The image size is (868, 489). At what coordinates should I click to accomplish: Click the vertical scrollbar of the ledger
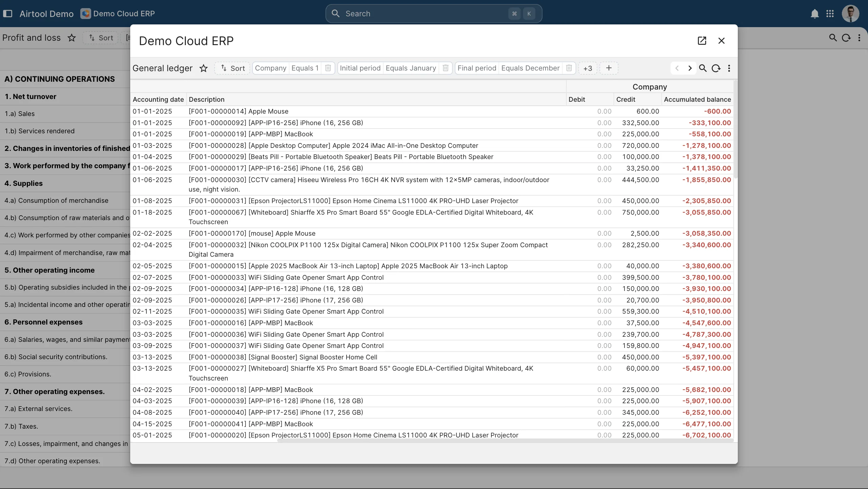tap(735, 129)
